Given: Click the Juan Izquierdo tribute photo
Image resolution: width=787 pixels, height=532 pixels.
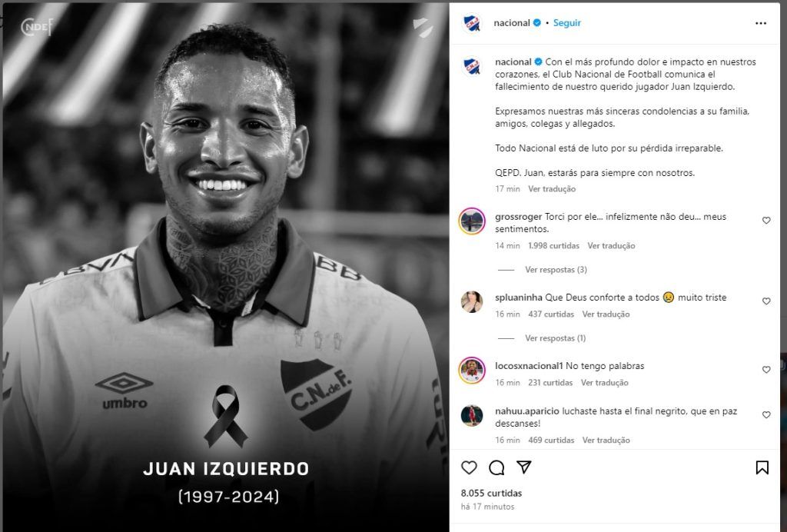Looking at the screenshot, I should [x=226, y=266].
